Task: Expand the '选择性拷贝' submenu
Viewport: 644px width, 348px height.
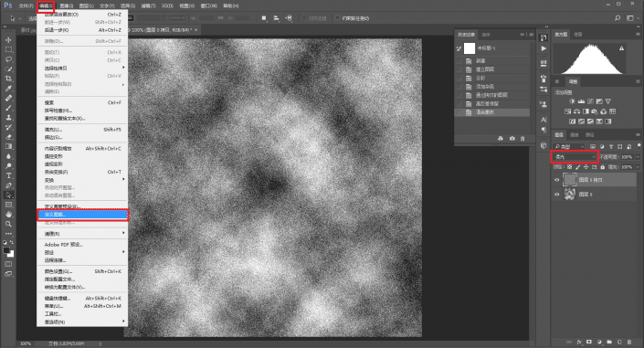Action: 82,69
